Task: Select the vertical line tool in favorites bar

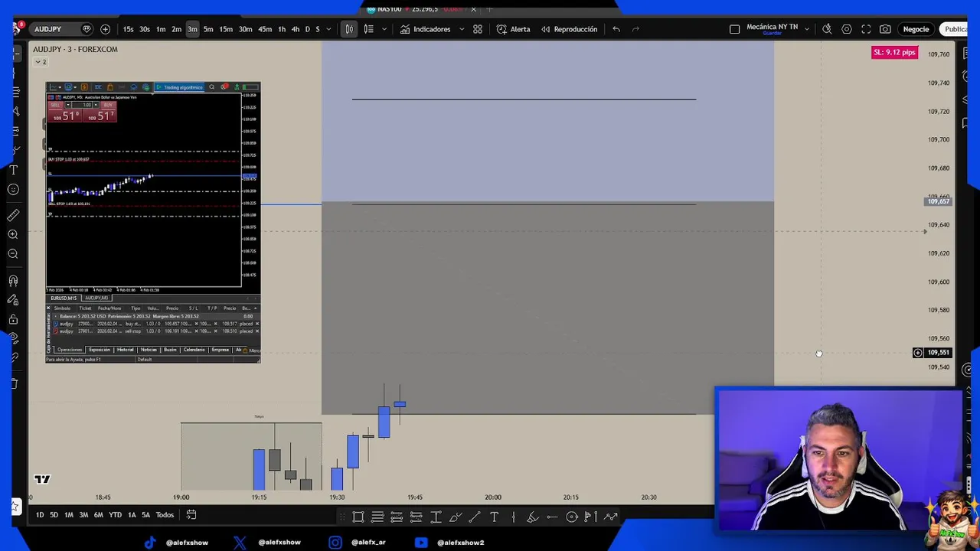Action: pyautogui.click(x=514, y=517)
